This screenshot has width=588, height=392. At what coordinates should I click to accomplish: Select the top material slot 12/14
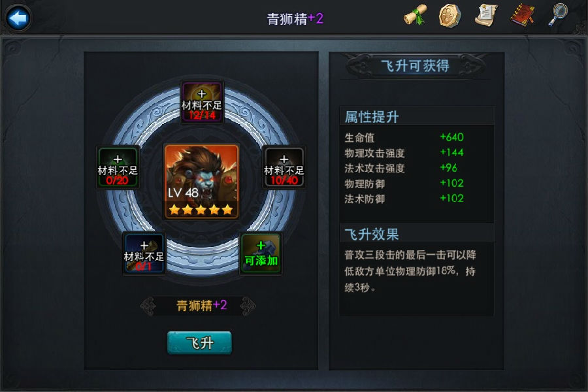coord(202,102)
